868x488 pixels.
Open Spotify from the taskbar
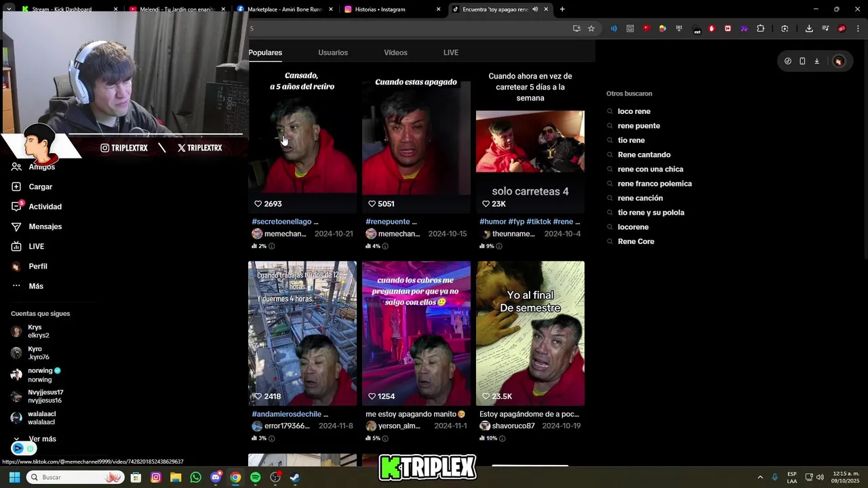point(255,477)
